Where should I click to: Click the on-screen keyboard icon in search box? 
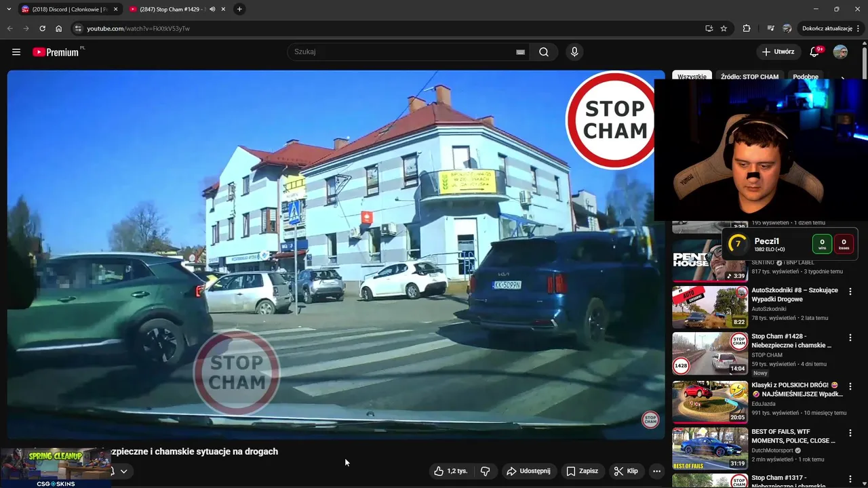520,52
